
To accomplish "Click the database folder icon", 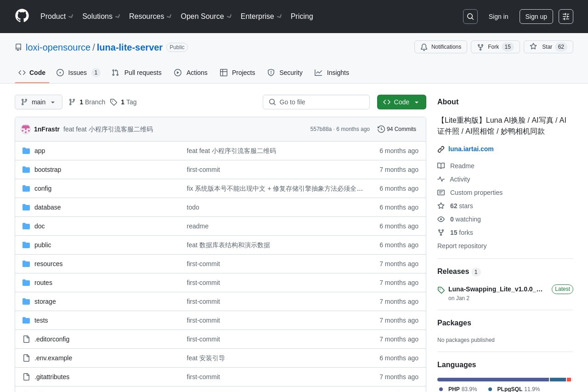I will (x=26, y=207).
